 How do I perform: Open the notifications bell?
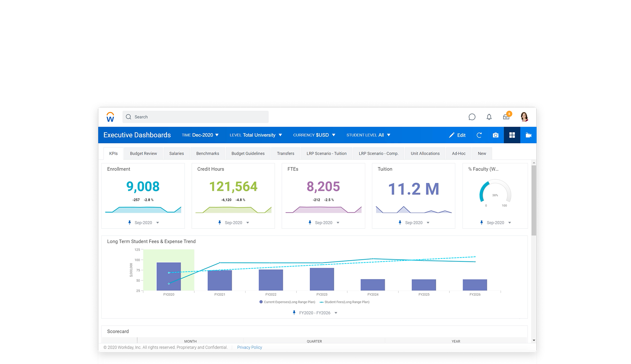489,117
